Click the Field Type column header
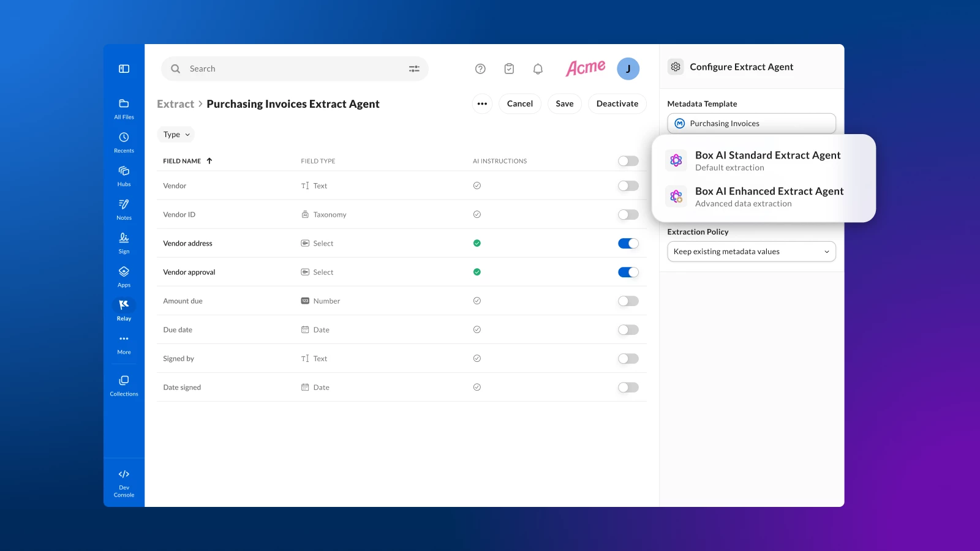The height and width of the screenshot is (551, 980). coord(318,161)
